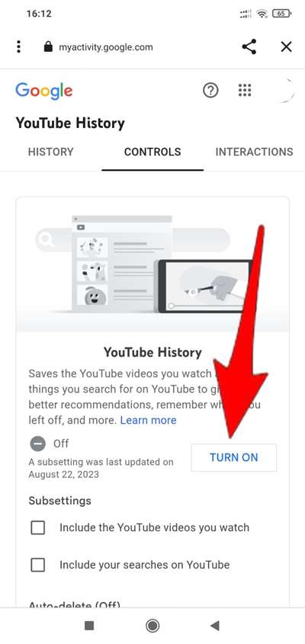Open the Google help question mark icon
The width and height of the screenshot is (305, 644).
tap(211, 90)
